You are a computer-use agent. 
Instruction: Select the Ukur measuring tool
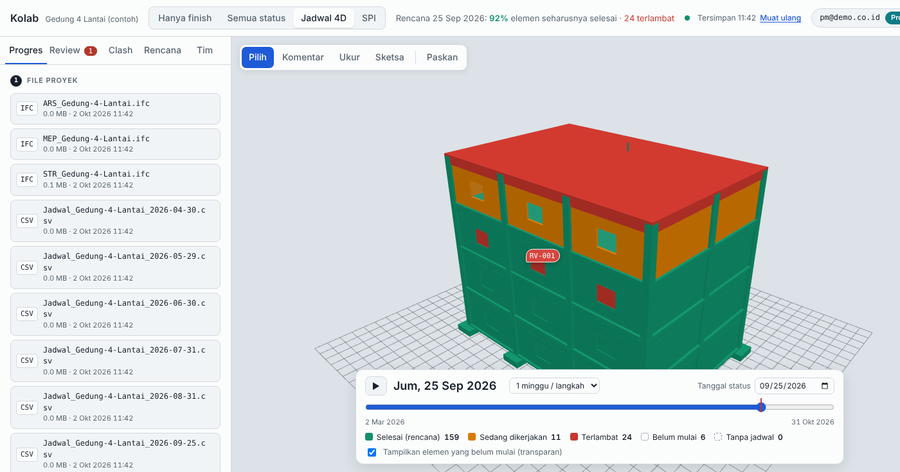350,57
